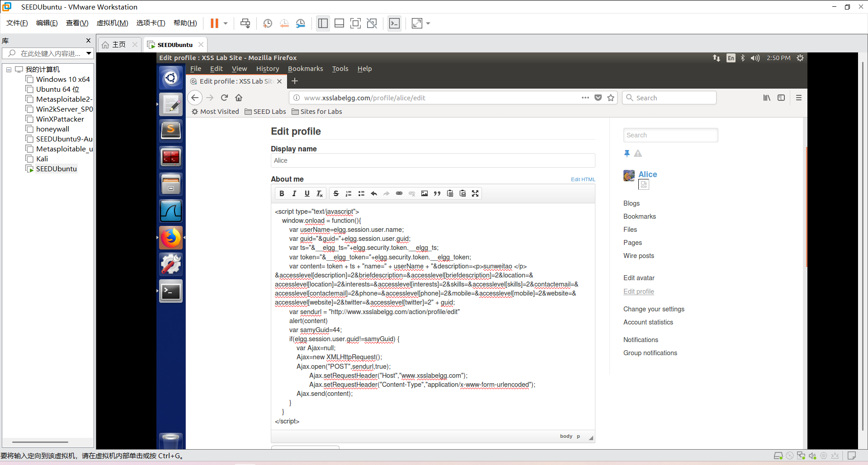
Task: Insert a bulleted list
Action: (361, 193)
